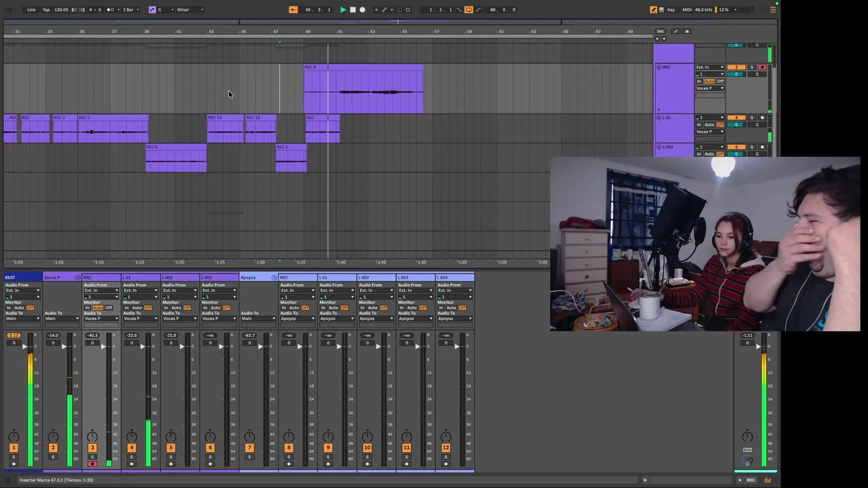Toggle the metronome icon
This screenshot has width=868, height=488.
[111, 9]
